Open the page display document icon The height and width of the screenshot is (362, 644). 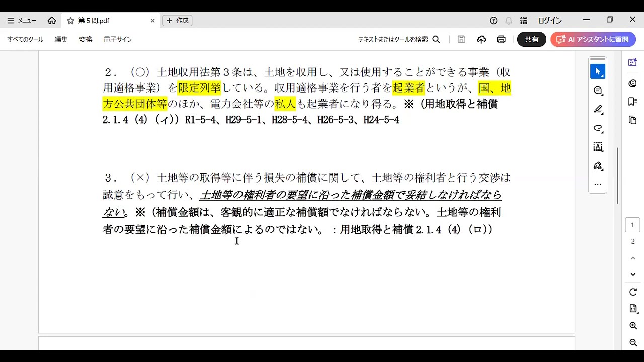[633, 308]
